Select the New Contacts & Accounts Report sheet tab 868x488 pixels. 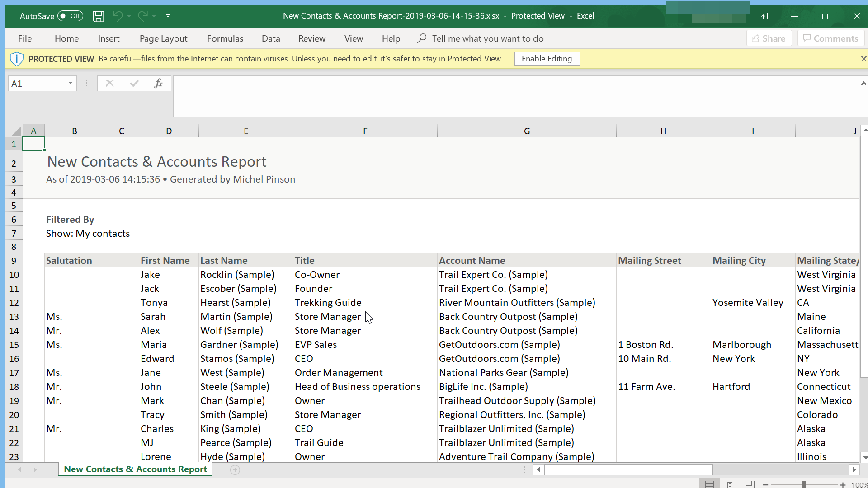pyautogui.click(x=135, y=469)
